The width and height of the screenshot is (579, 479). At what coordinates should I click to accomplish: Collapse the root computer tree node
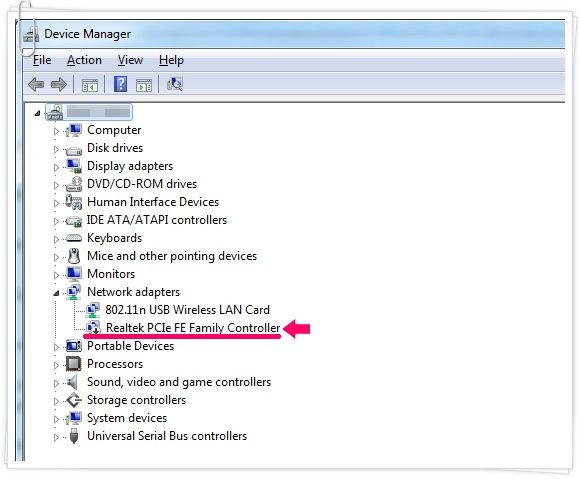(37, 113)
